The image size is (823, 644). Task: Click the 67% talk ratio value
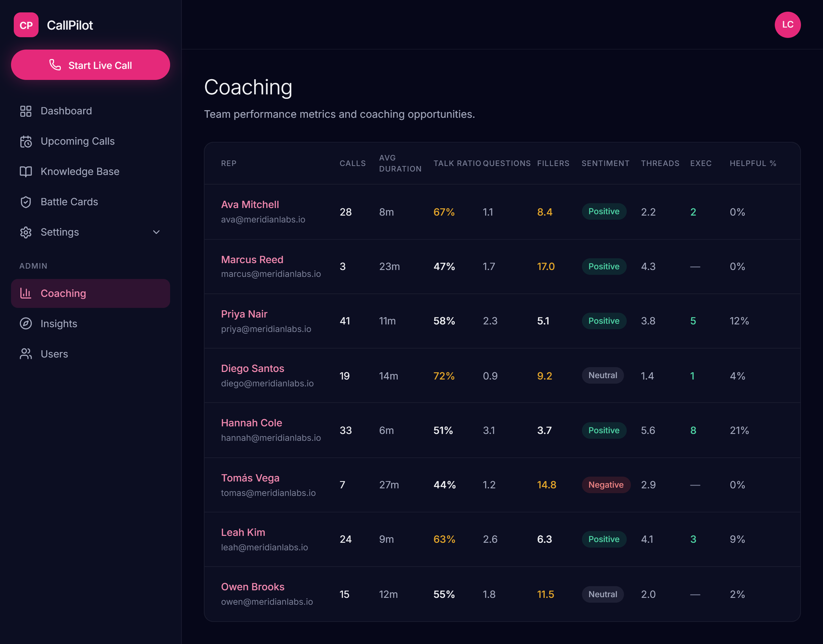coord(444,212)
